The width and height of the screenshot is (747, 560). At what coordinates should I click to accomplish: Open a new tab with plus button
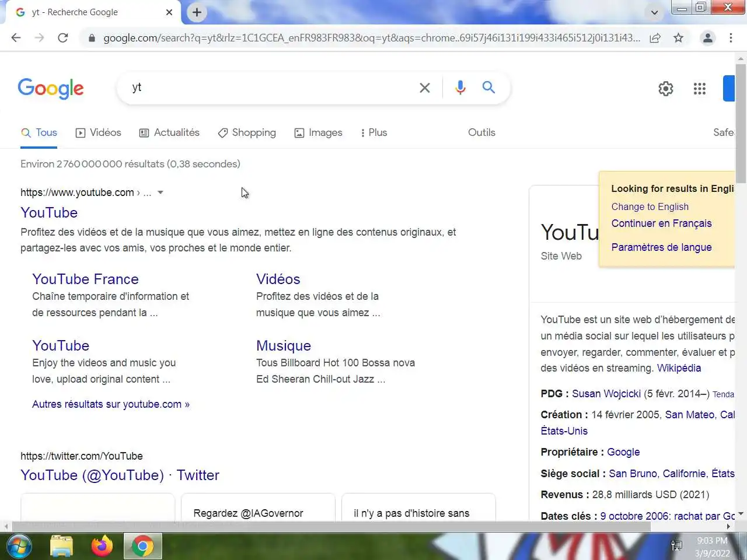197,12
